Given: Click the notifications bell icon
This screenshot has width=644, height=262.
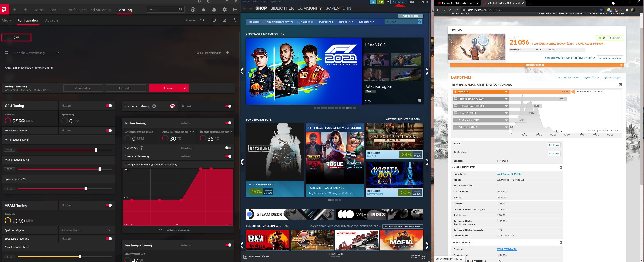Looking at the screenshot, I should coord(214,9).
